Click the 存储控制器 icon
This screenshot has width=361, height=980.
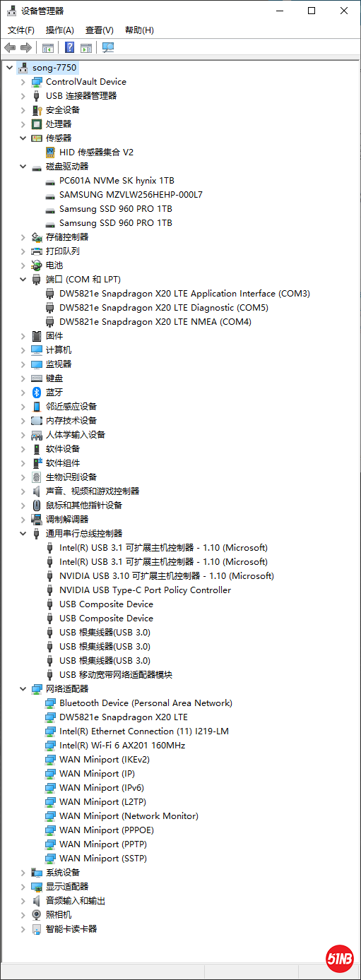click(x=37, y=237)
